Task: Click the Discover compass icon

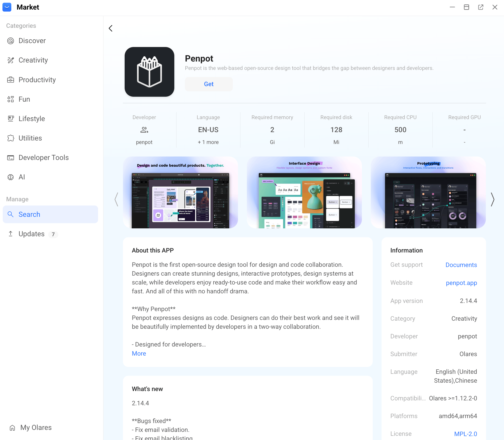Action: coord(11,41)
